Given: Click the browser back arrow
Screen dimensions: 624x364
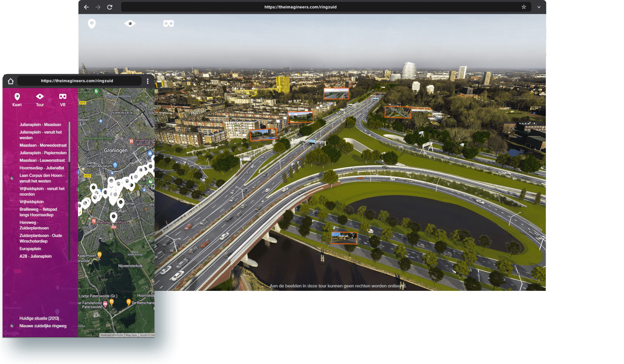Looking at the screenshot, I should tap(86, 7).
